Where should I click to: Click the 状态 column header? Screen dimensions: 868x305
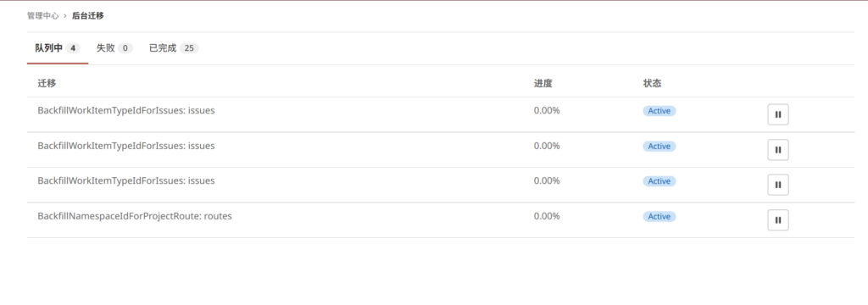click(652, 84)
